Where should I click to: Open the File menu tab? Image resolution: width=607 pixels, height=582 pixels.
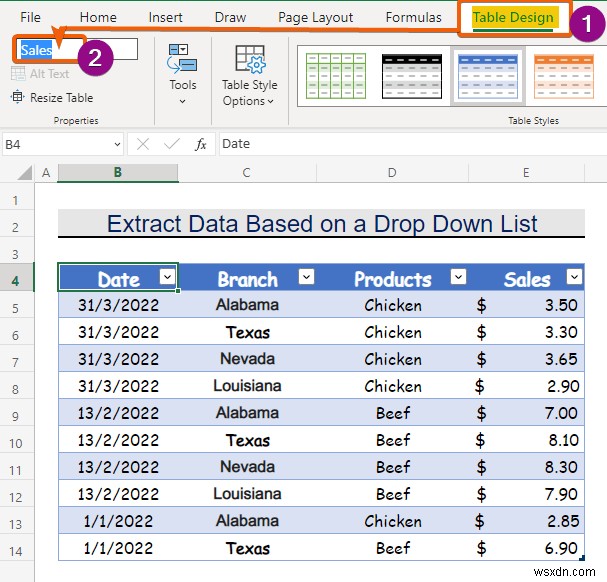click(30, 17)
